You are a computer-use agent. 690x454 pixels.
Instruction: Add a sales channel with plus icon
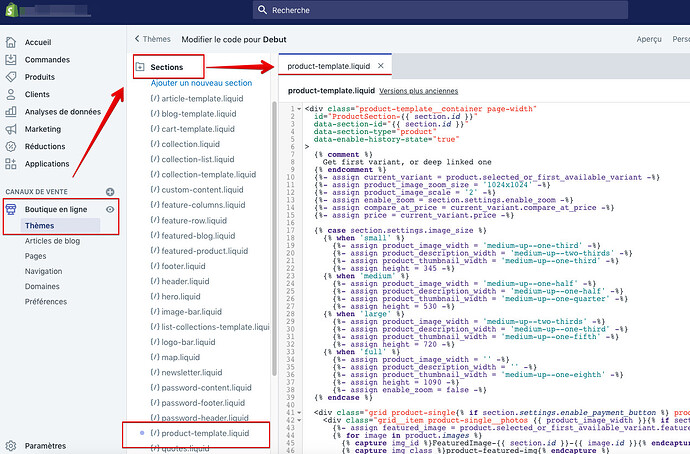coord(110,192)
